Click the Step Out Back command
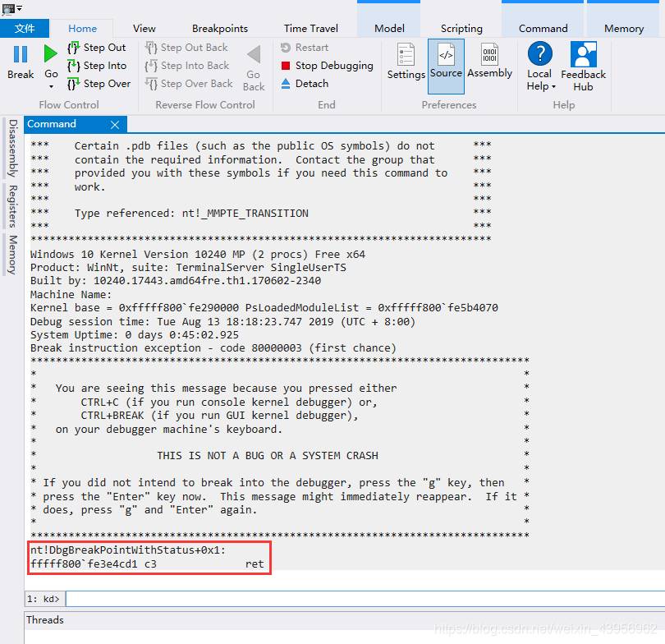The width and height of the screenshot is (665, 644). (186, 48)
